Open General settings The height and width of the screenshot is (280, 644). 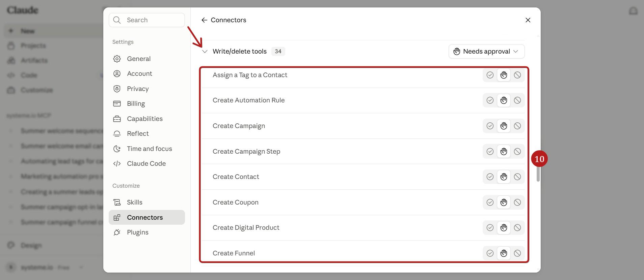coord(147,59)
